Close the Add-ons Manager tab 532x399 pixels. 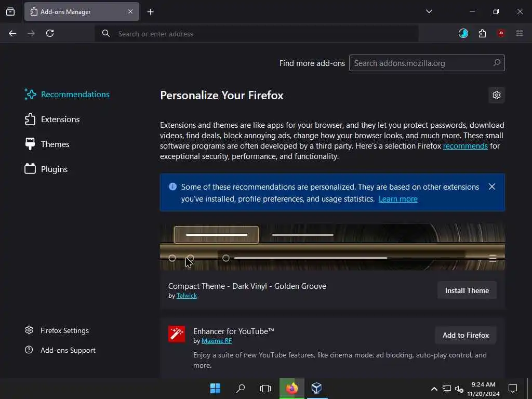tap(130, 11)
